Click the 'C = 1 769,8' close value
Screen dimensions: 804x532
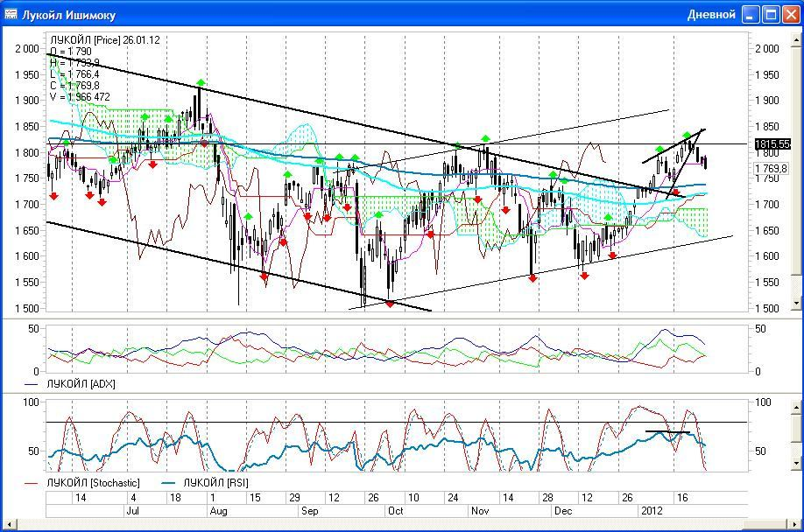74,86
